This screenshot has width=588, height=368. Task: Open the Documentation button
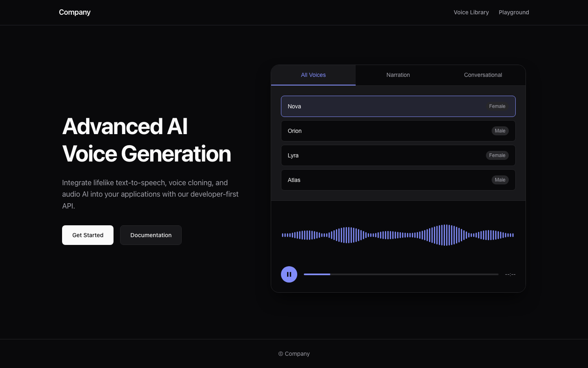pos(151,235)
